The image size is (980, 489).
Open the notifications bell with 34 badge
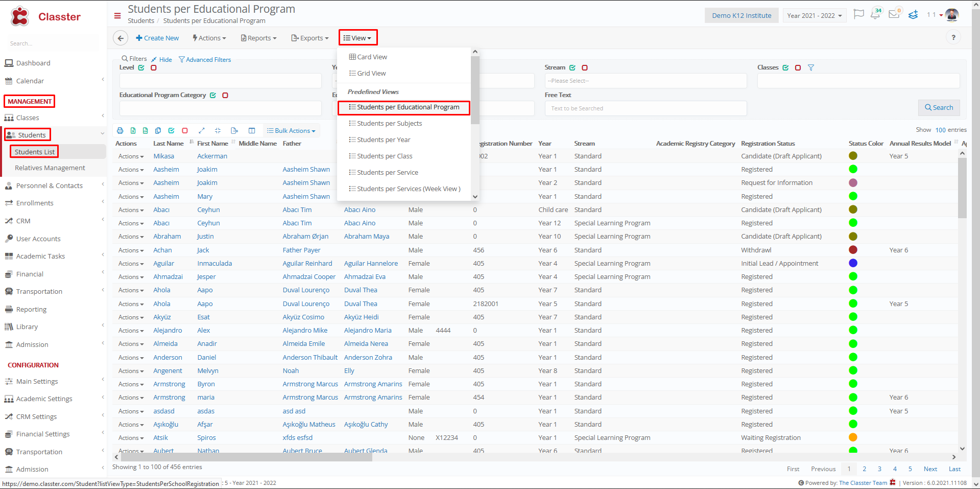[x=876, y=14]
